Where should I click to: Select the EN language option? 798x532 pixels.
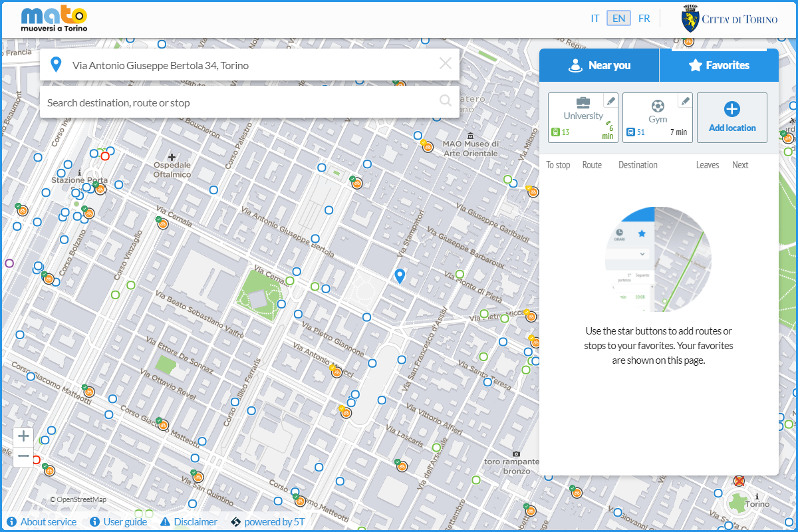[618, 19]
